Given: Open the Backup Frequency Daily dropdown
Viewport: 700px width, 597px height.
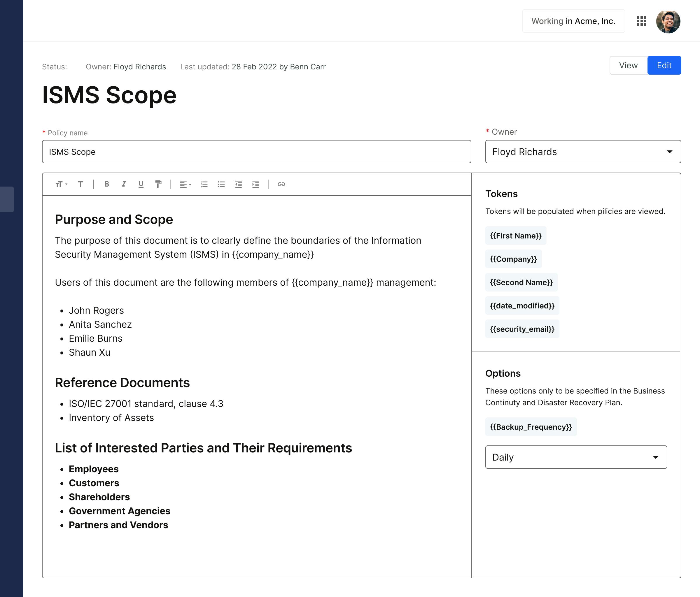Looking at the screenshot, I should tap(576, 457).
